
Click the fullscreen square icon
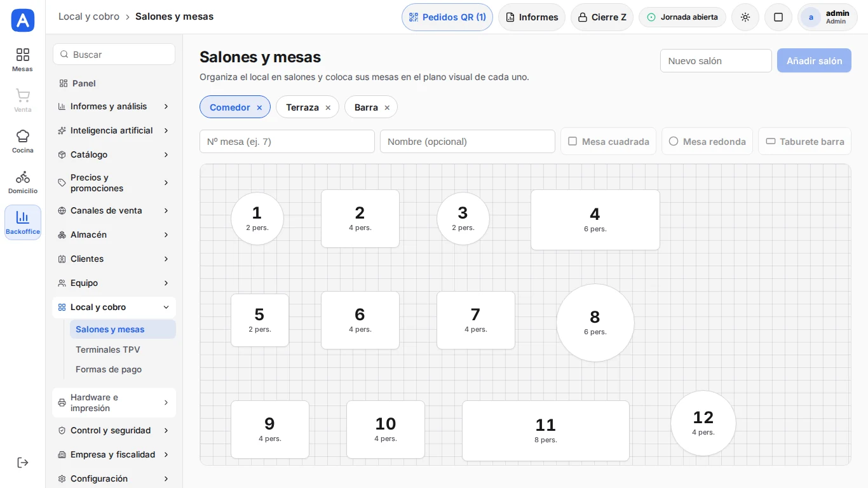pyautogui.click(x=778, y=17)
